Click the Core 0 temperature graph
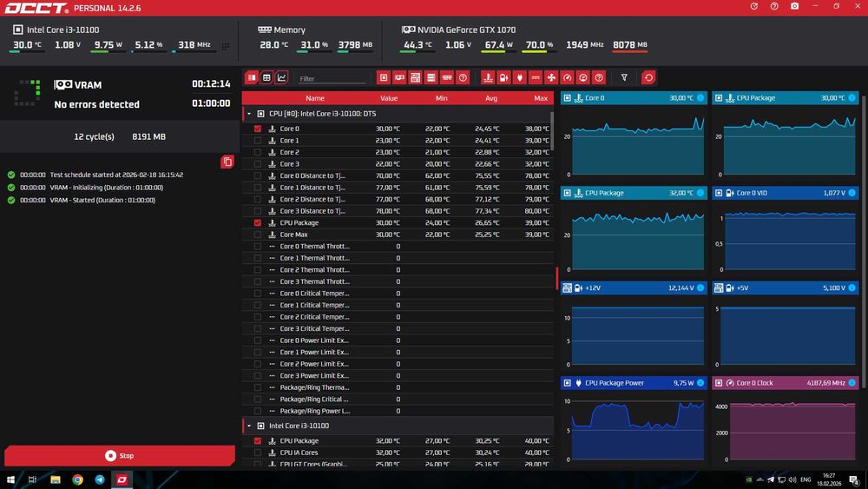868x489 pixels. [638, 144]
